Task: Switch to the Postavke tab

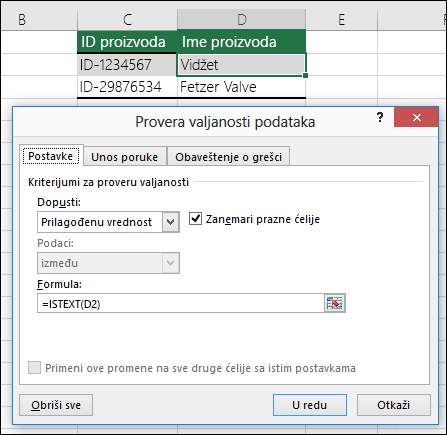Action: point(51,156)
